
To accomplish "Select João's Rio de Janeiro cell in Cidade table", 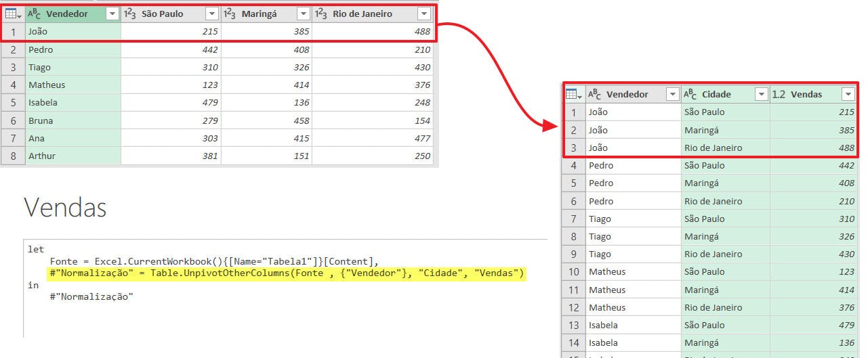I will (x=726, y=148).
